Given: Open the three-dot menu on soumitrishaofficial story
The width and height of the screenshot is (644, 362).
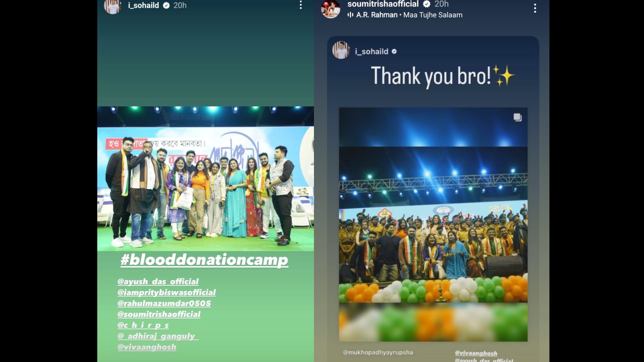Looking at the screenshot, I should [x=535, y=8].
